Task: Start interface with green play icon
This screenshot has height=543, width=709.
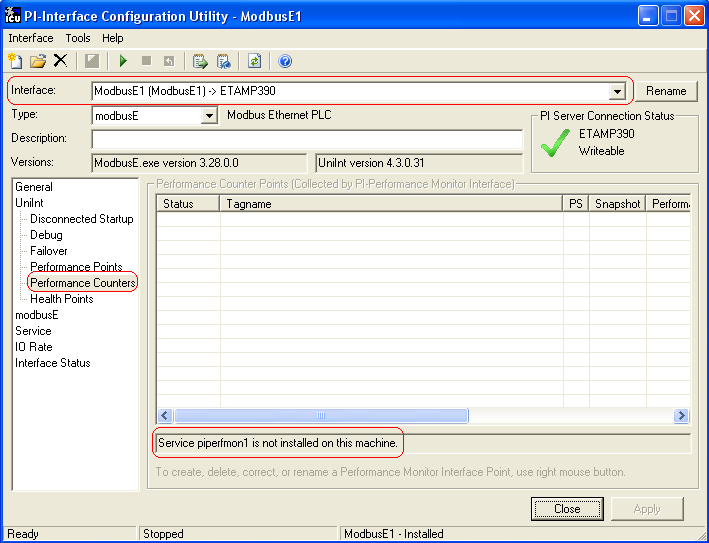Action: 123,61
